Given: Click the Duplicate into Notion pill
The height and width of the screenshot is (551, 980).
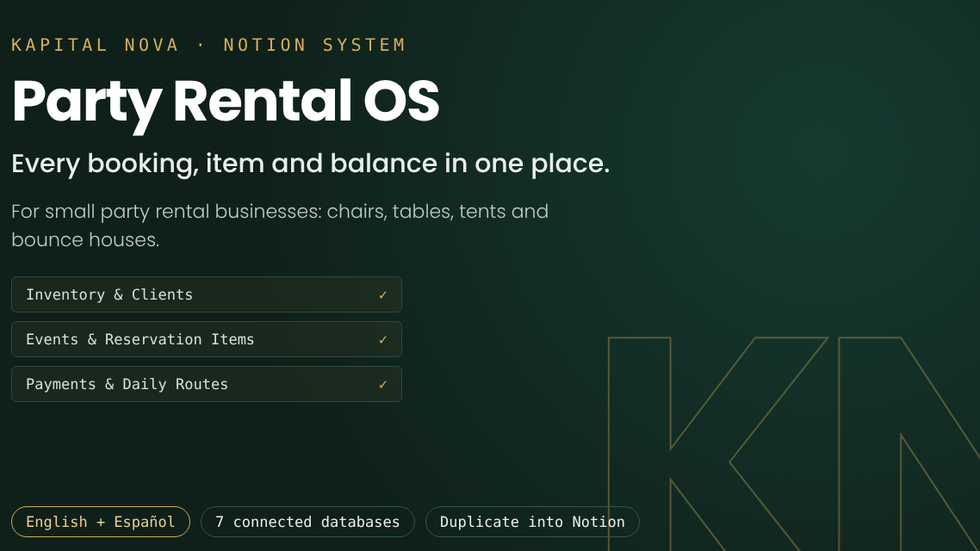Looking at the screenshot, I should pos(532,522).
